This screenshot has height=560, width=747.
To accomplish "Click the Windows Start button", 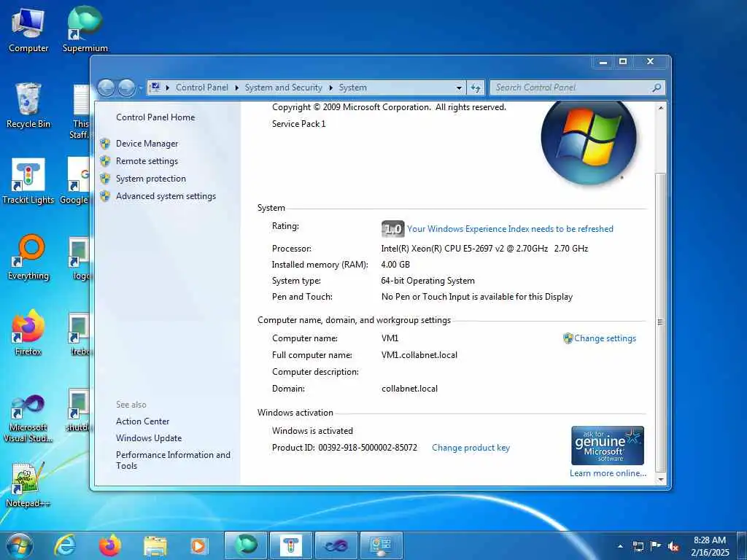I will click(20, 545).
